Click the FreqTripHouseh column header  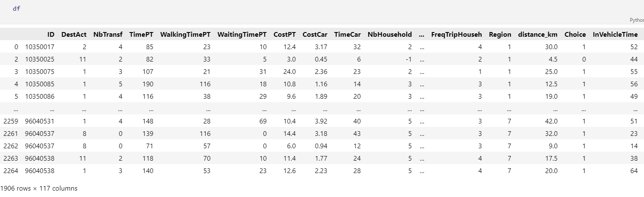click(x=457, y=35)
